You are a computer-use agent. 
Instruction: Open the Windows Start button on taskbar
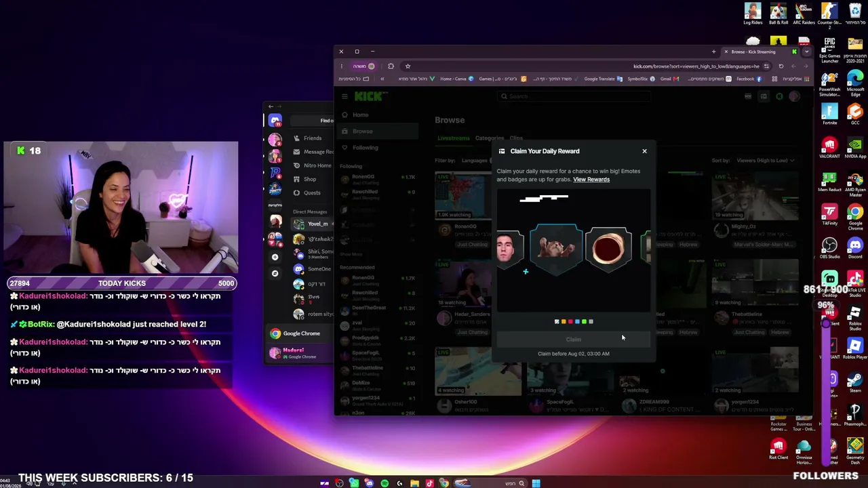[x=536, y=483]
